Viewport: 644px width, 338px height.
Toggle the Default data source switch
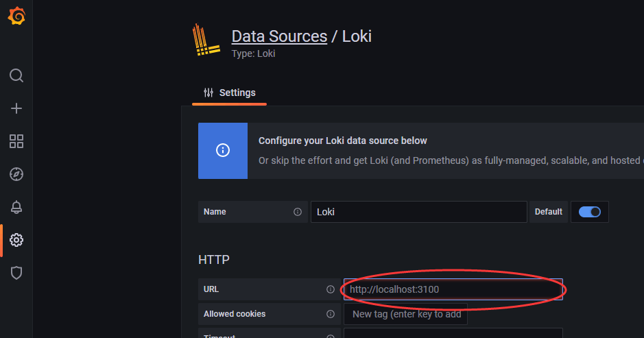tap(590, 212)
